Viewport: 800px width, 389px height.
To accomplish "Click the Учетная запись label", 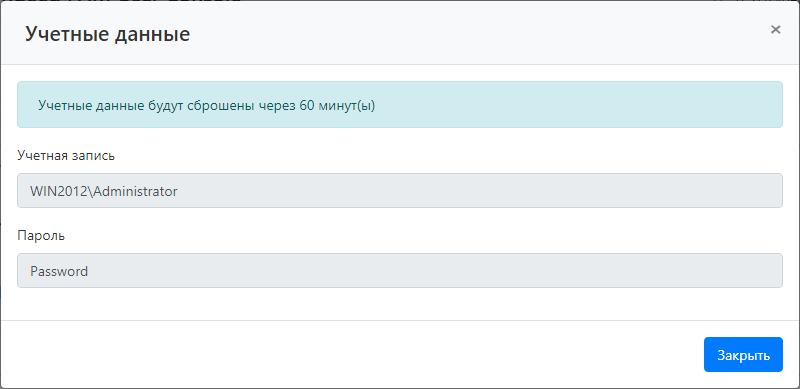I will point(66,156).
